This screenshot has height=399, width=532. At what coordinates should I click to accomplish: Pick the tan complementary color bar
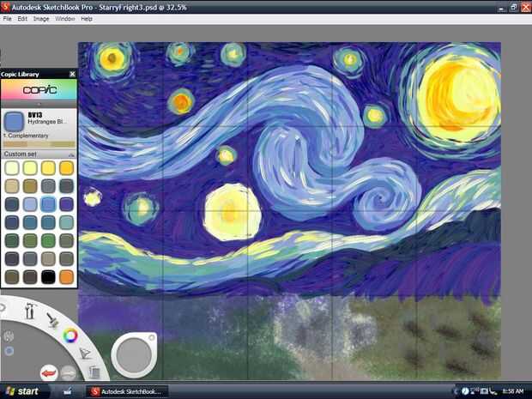15,144
